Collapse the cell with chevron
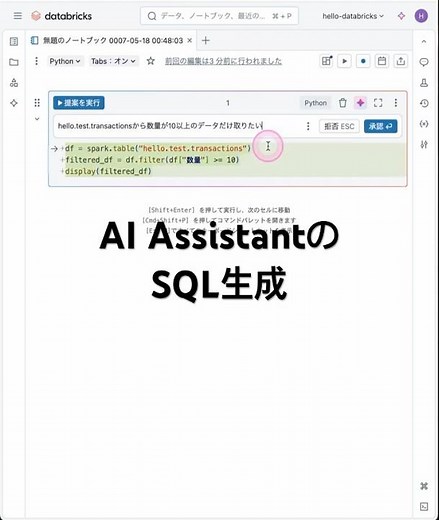Image resolution: width=439 pixels, height=520 pixels. point(37,119)
